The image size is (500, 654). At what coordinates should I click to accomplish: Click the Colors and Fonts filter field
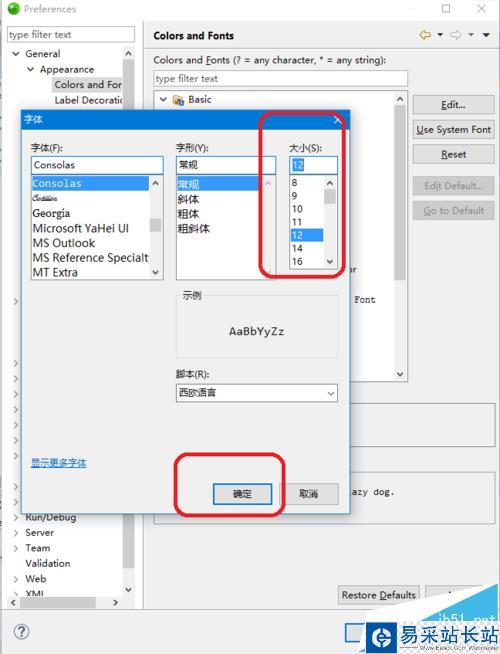click(280, 78)
